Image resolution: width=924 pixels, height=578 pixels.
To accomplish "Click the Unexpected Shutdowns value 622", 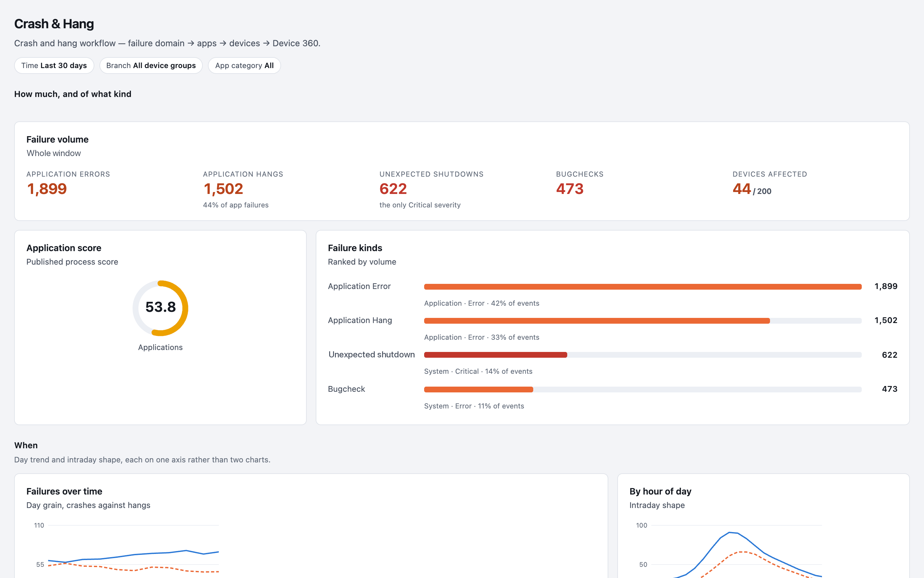I will (x=393, y=189).
